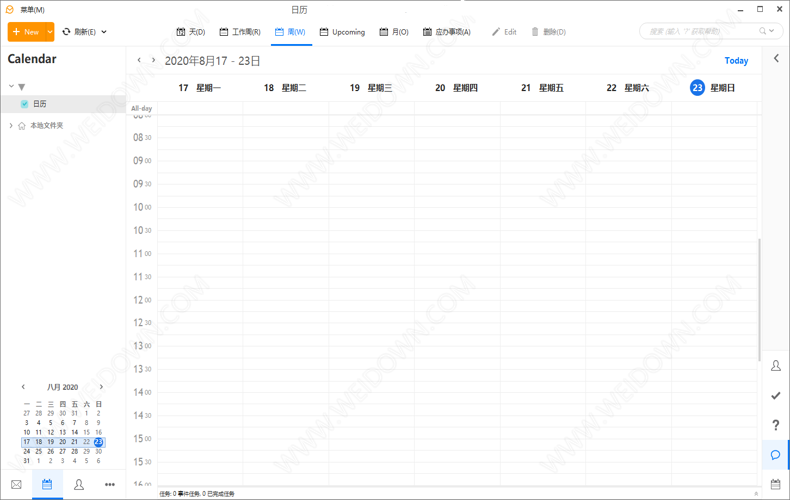Screen dimensions: 790x500
Task: Switch to Day view tab
Action: [190, 32]
